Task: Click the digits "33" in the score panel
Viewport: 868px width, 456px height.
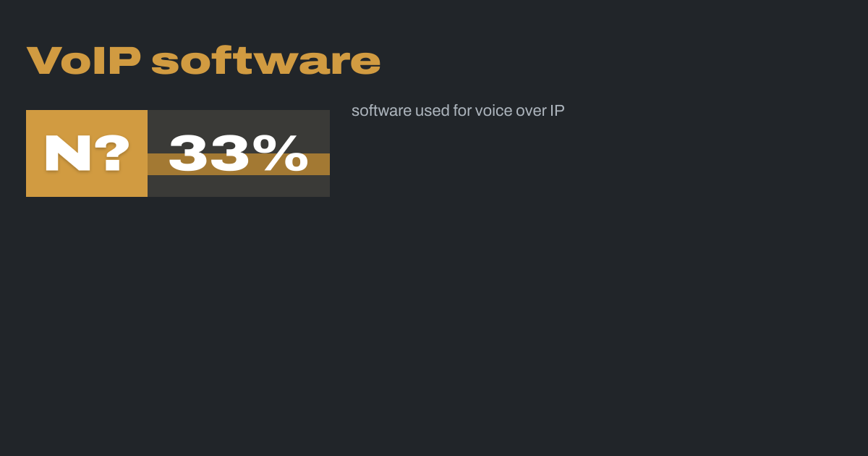Action: point(210,153)
